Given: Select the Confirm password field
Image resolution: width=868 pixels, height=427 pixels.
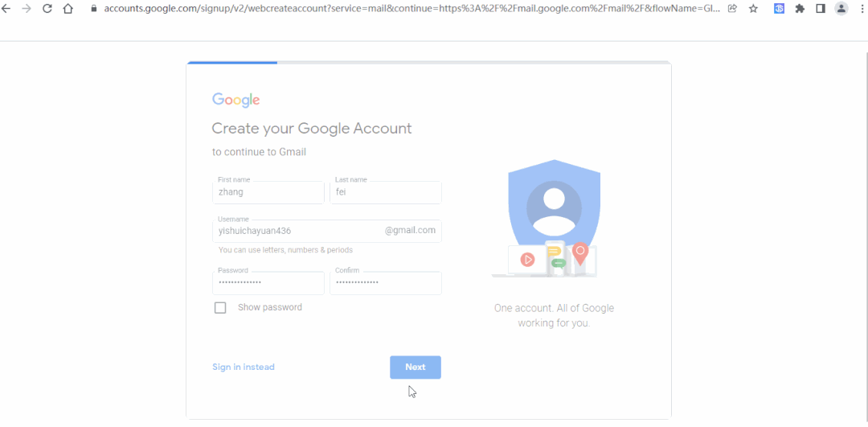Looking at the screenshot, I should (x=386, y=283).
